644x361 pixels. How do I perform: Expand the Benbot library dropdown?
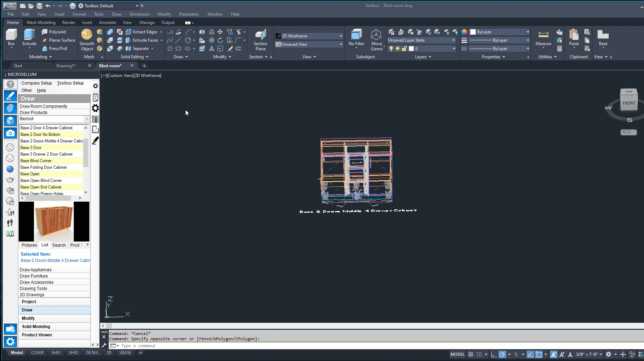point(87,119)
